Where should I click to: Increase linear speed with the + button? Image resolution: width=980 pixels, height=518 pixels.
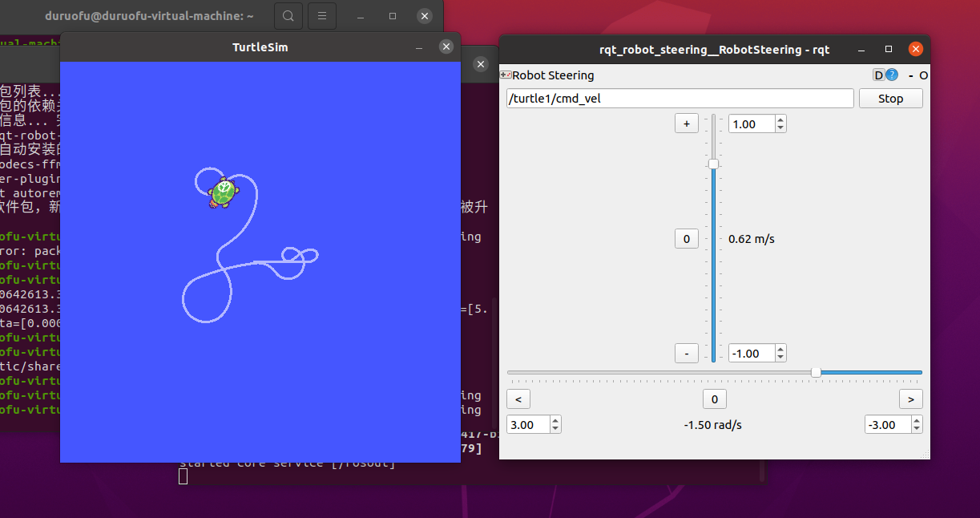[x=686, y=123]
